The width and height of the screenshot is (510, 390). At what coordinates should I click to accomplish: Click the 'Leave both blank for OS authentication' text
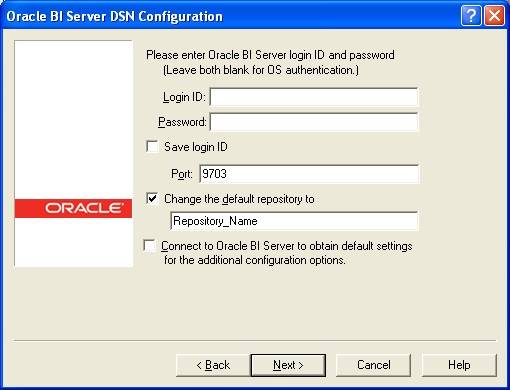pyautogui.click(x=261, y=70)
